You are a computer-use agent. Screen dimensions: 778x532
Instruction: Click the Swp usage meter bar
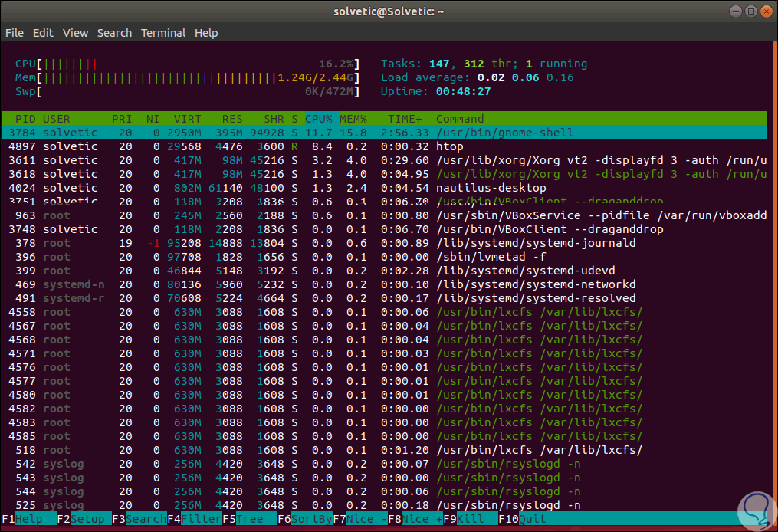coord(187,92)
